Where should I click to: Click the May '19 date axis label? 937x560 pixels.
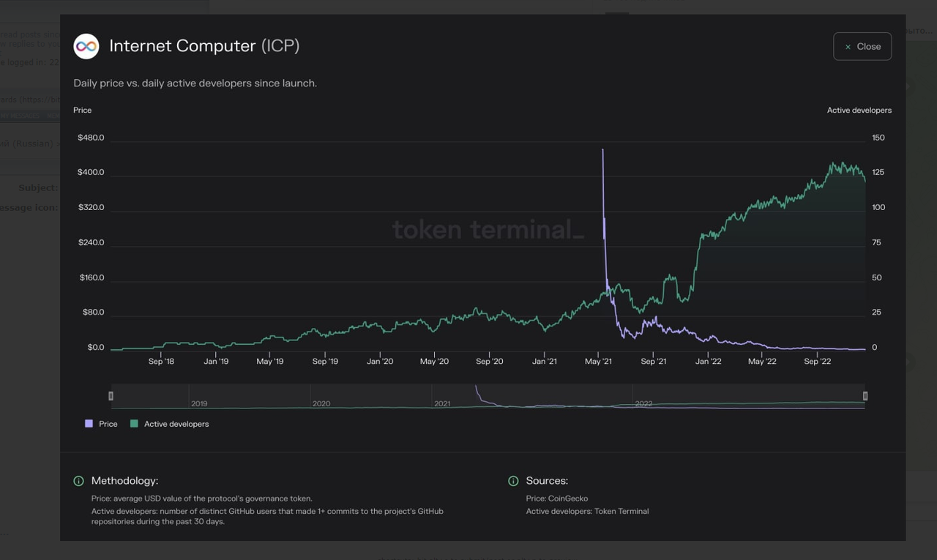click(x=270, y=362)
